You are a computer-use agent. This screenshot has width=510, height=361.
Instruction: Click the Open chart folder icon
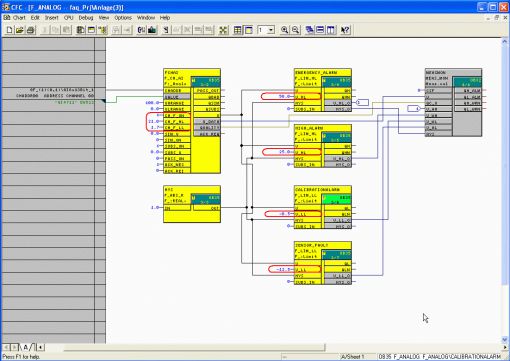(x=20, y=30)
